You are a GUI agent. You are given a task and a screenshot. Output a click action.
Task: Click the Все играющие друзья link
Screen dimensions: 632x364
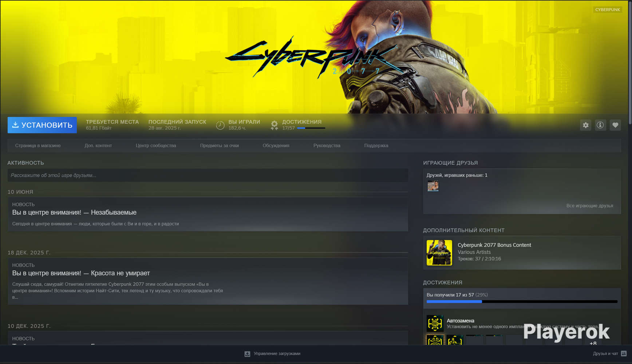click(x=590, y=206)
